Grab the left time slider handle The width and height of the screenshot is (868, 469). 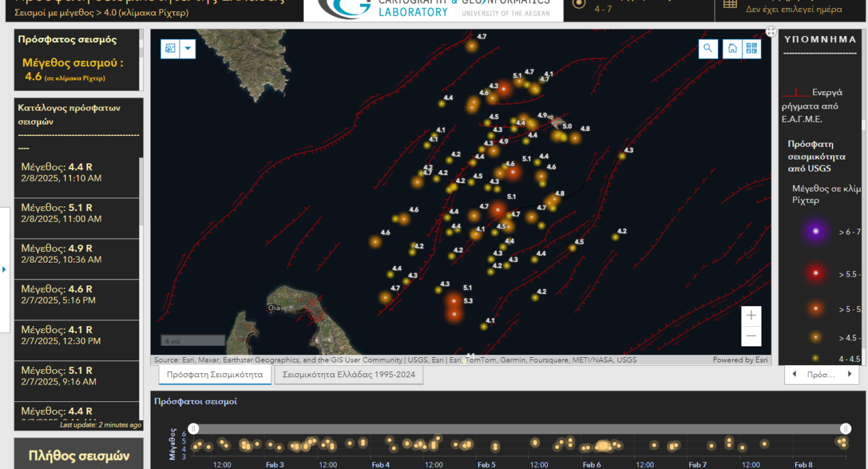pyautogui.click(x=194, y=428)
